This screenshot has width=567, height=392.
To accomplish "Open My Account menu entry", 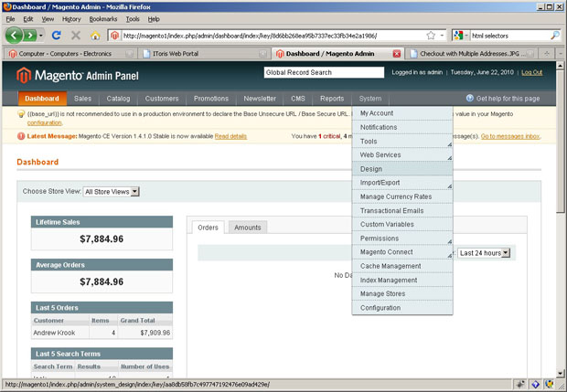I will coord(402,113).
